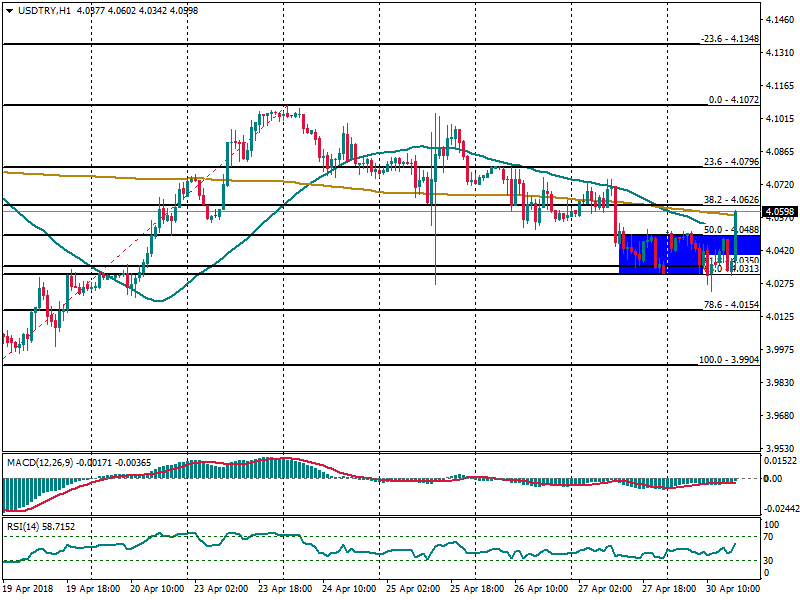The image size is (800, 600).
Task: Click the 0.00 level on MACD scale
Action: coord(773,479)
